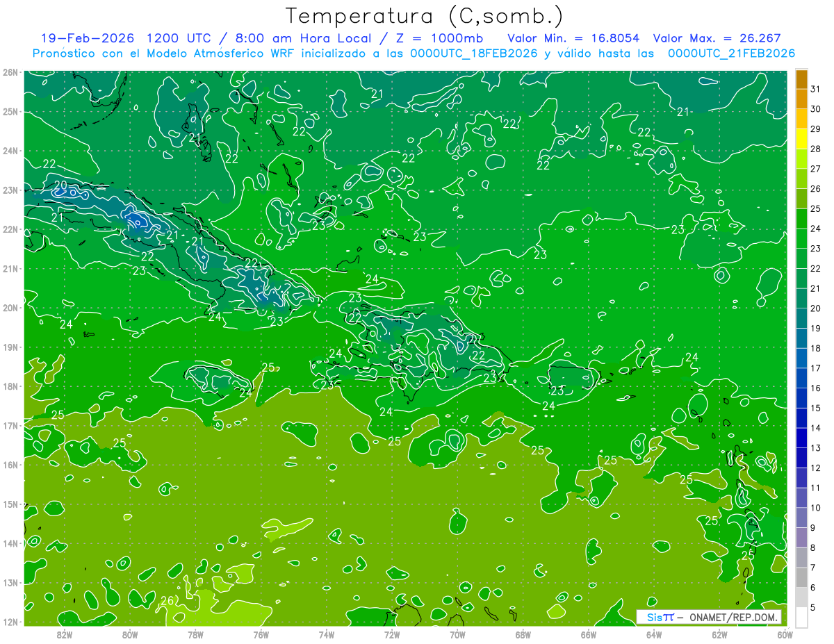Click colorbar label 29
The width and height of the screenshot is (834, 644).
point(815,129)
